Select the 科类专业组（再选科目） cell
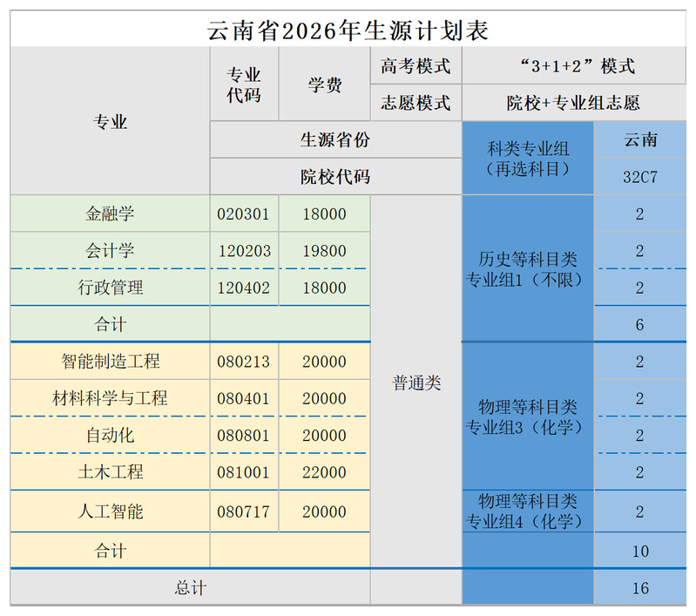The image size is (696, 616). coord(528,158)
